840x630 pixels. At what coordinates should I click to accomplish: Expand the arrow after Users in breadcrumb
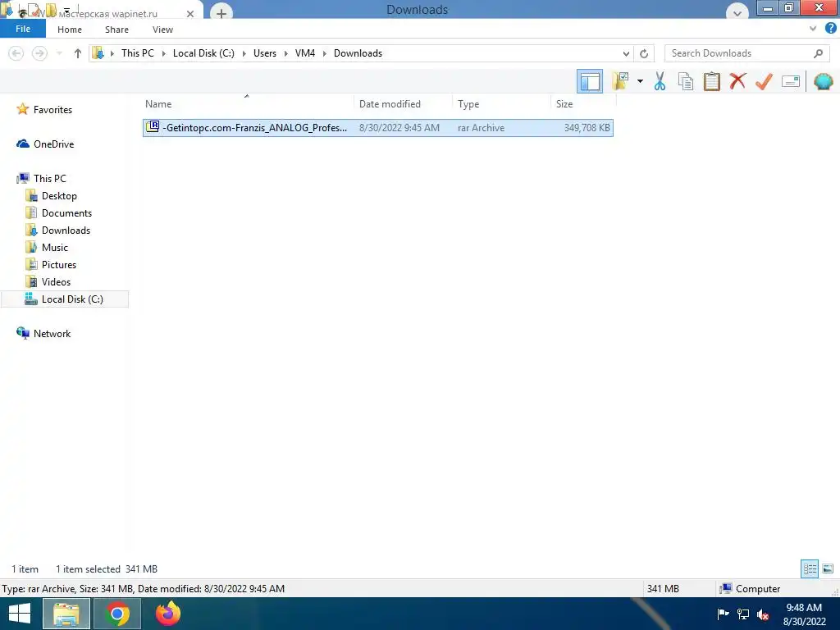click(x=285, y=53)
